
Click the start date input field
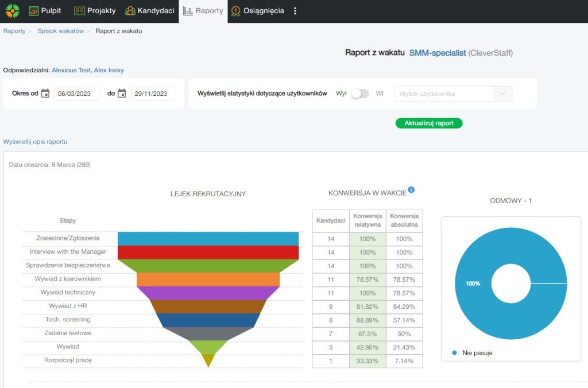(76, 94)
